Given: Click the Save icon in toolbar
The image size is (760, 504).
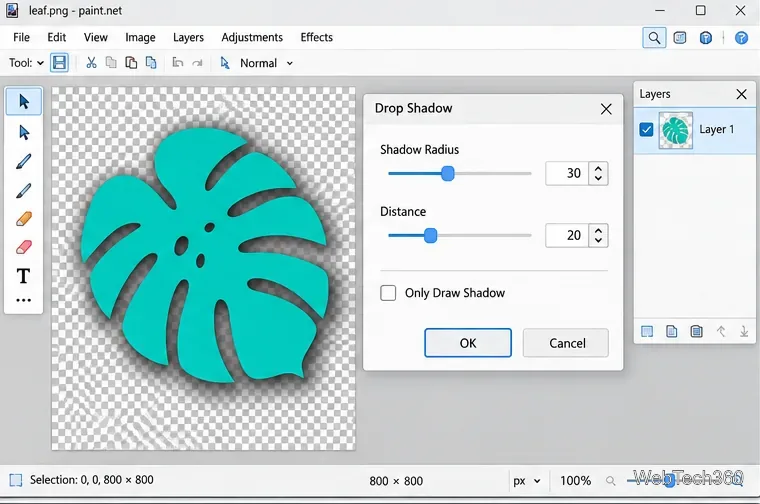Looking at the screenshot, I should [59, 63].
